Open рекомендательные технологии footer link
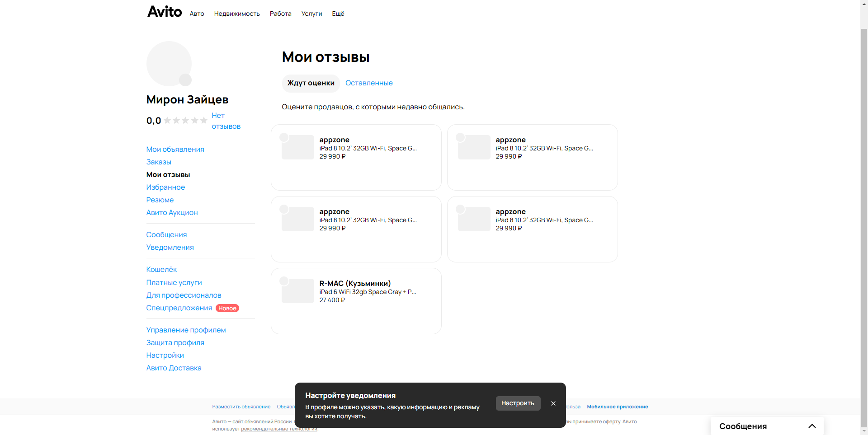Viewport: 868px width, 435px height. tap(279, 429)
